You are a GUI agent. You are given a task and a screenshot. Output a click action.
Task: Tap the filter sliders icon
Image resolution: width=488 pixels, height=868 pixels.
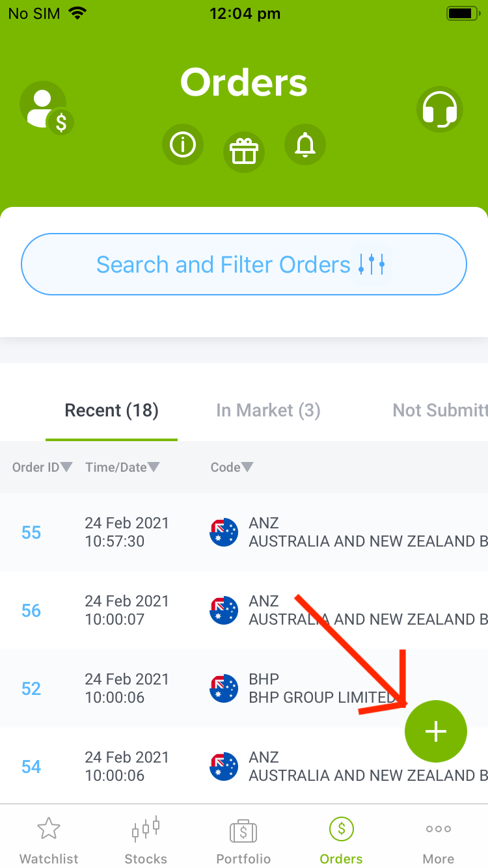tap(372, 265)
